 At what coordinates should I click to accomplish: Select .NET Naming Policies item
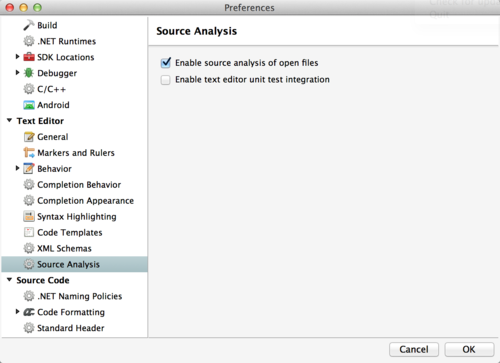point(80,296)
